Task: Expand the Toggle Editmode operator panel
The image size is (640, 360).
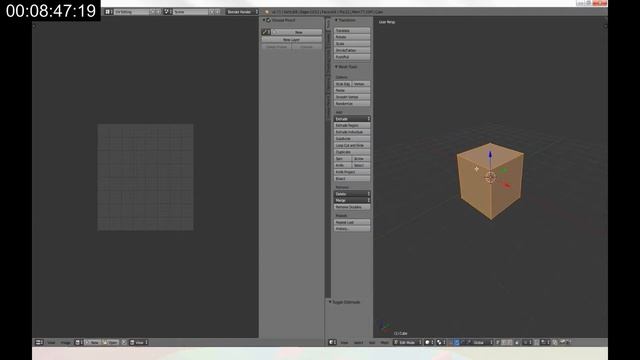Action: (x=330, y=302)
